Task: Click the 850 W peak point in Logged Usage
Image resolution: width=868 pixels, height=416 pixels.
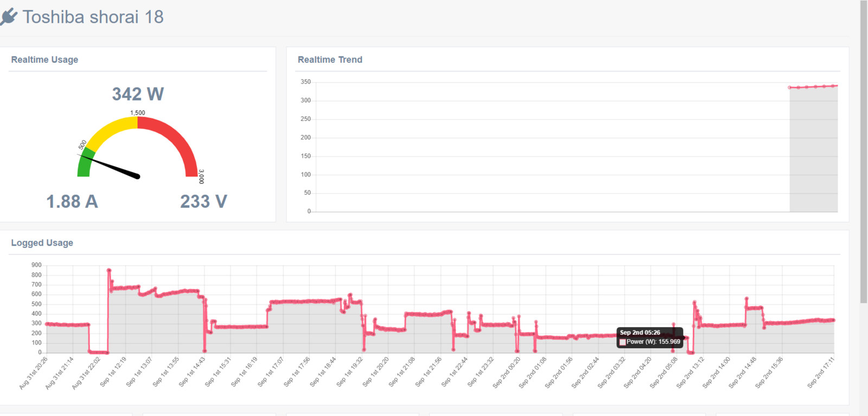Action: (x=109, y=270)
